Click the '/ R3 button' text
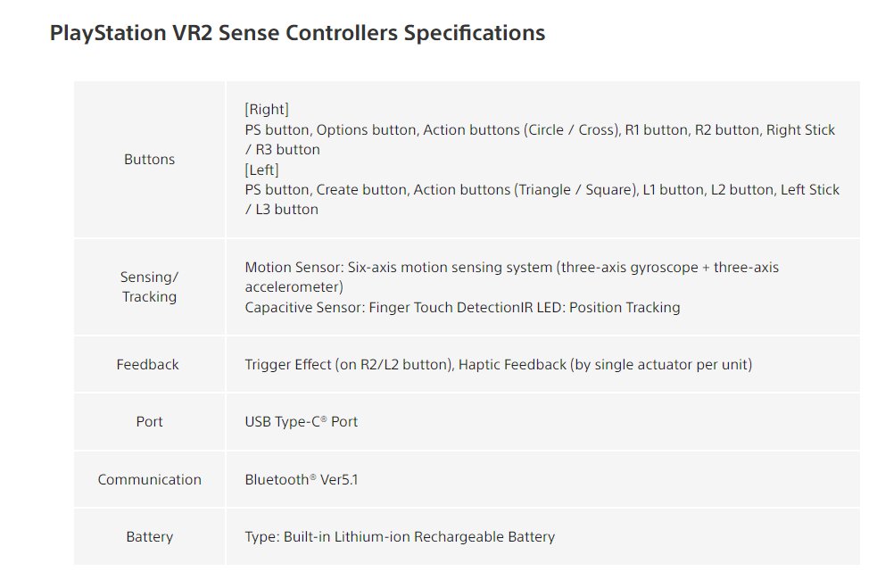877x588 pixels. pos(283,149)
